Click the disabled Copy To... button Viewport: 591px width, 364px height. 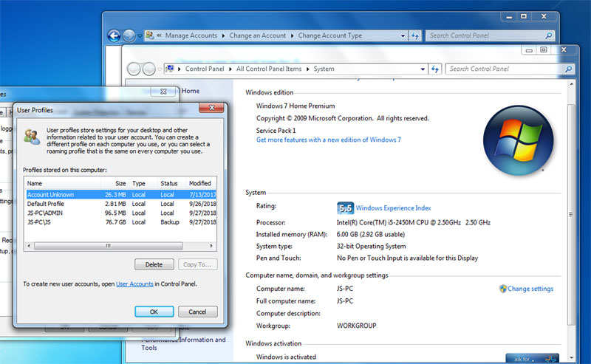tap(197, 264)
